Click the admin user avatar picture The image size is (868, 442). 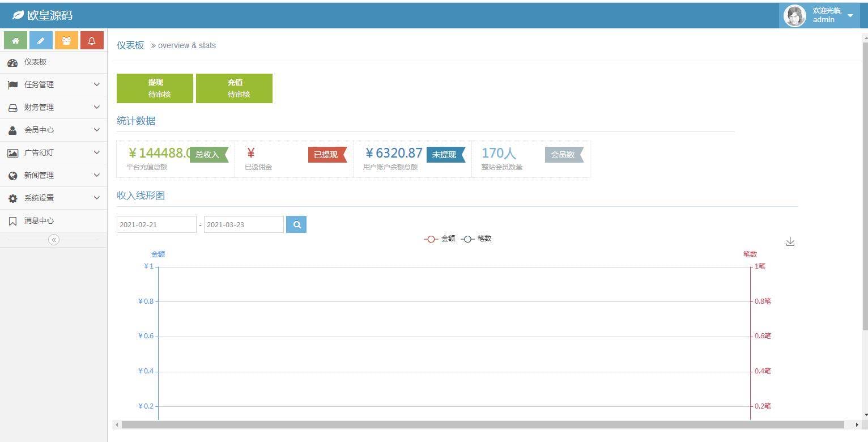coord(794,15)
